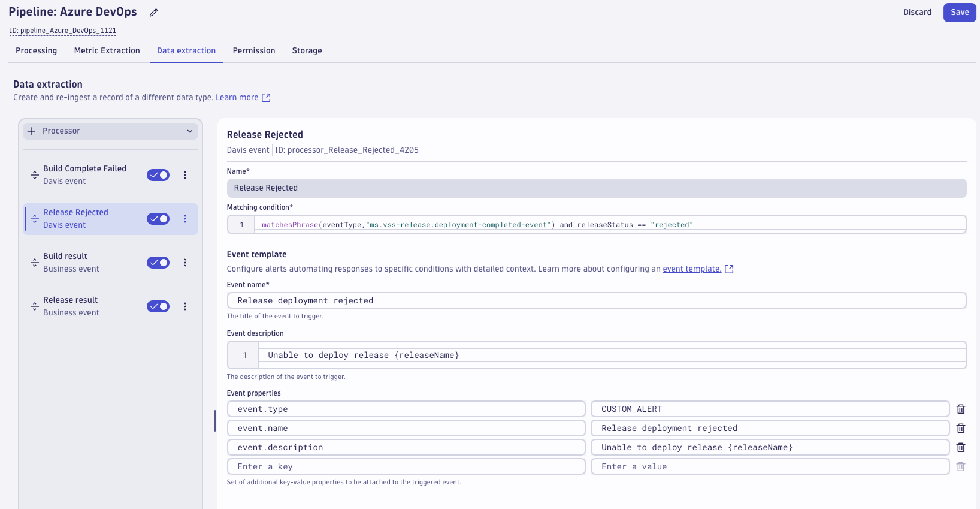Click Discard to drop changes
980x509 pixels.
coord(917,13)
